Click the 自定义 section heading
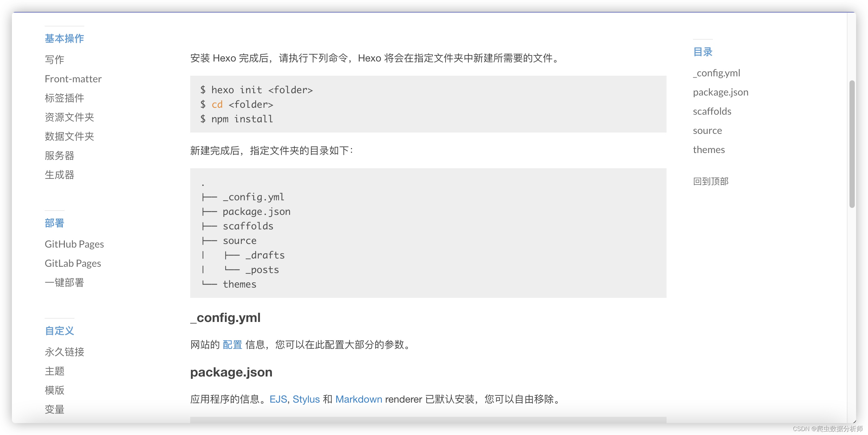The height and width of the screenshot is (435, 868). click(x=59, y=331)
